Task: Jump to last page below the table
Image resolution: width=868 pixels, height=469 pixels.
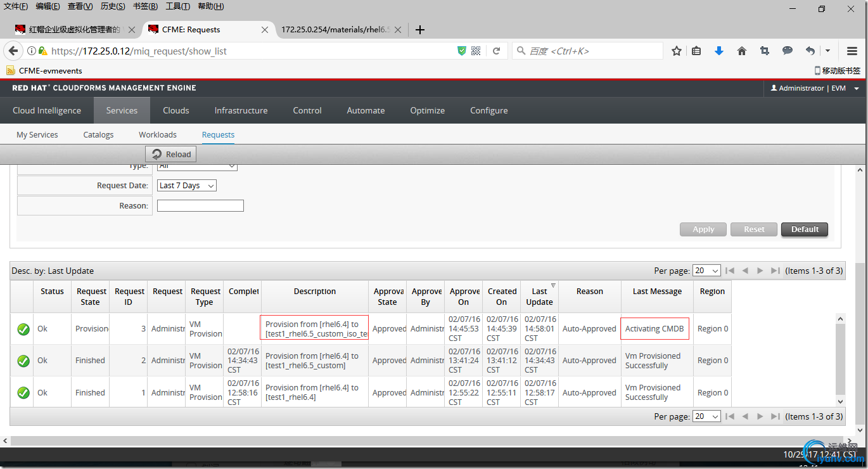Action: coord(775,416)
